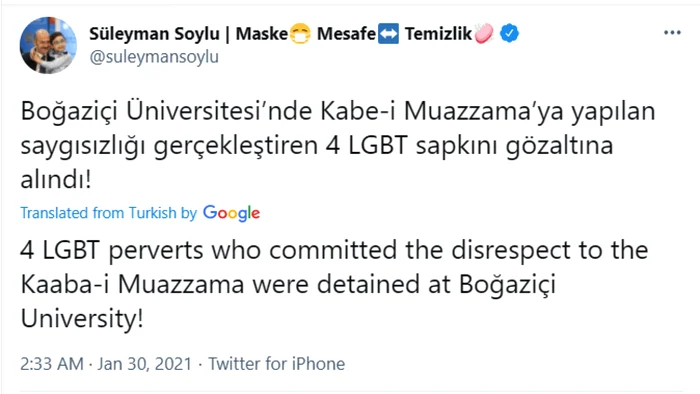This screenshot has height=394, width=700.
Task: Open the three-dot more options menu
Action: click(672, 33)
